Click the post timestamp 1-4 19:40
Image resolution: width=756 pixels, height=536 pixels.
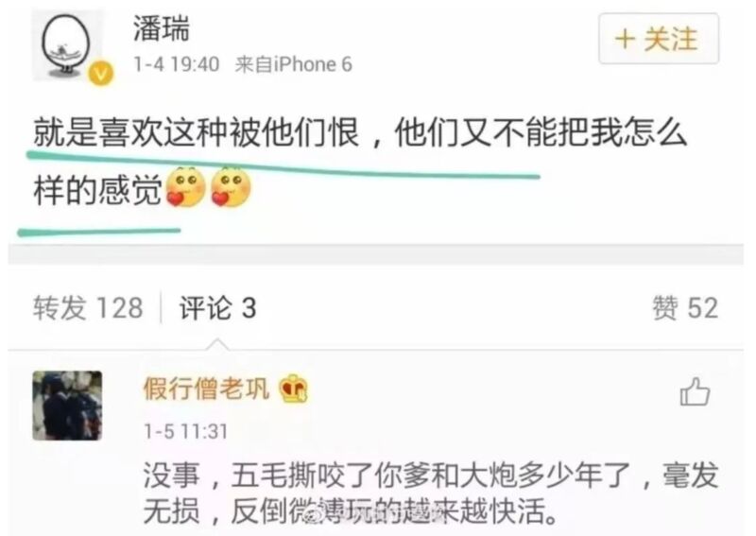177,64
